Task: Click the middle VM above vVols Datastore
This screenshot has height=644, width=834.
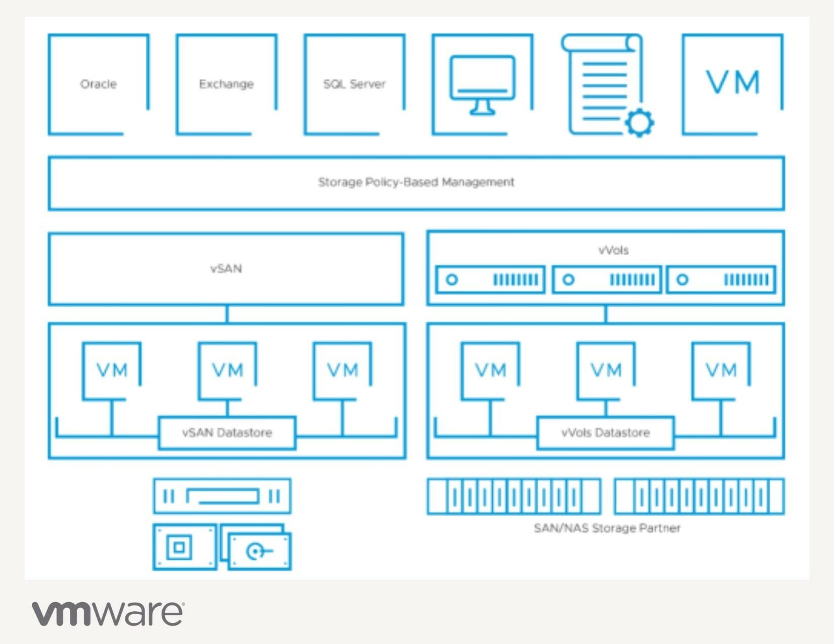Action: pyautogui.click(x=606, y=371)
